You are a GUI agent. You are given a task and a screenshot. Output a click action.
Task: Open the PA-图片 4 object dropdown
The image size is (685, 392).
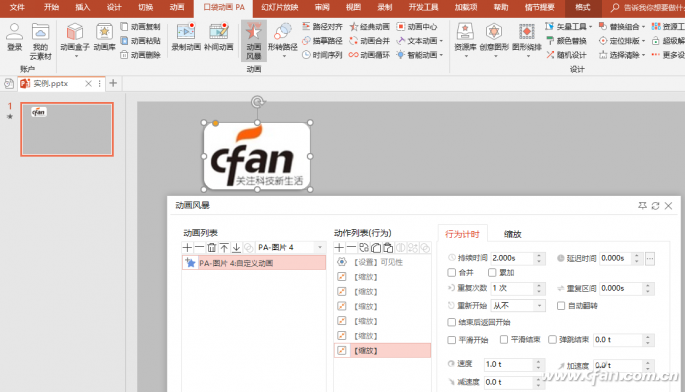point(320,247)
